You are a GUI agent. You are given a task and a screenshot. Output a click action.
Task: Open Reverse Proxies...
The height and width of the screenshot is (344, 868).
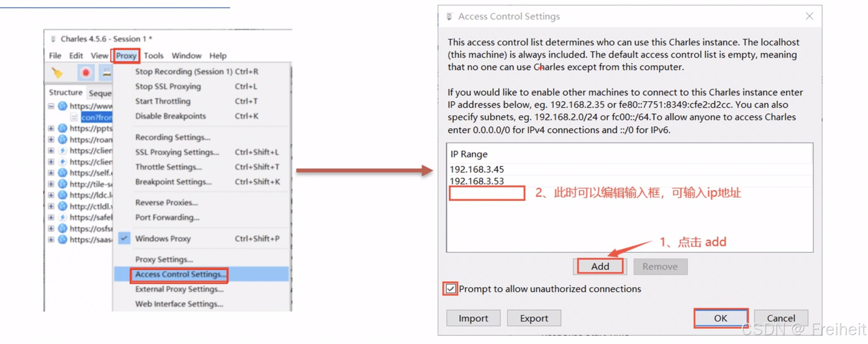click(x=202, y=203)
